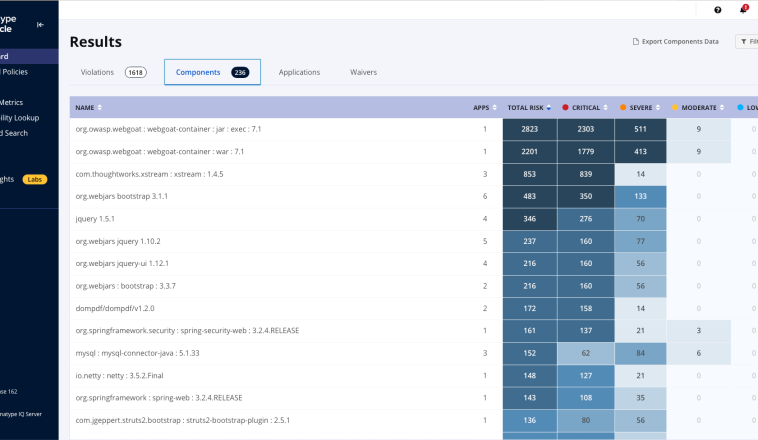Switch to the Applications tab
The width and height of the screenshot is (758, 440).
[299, 72]
